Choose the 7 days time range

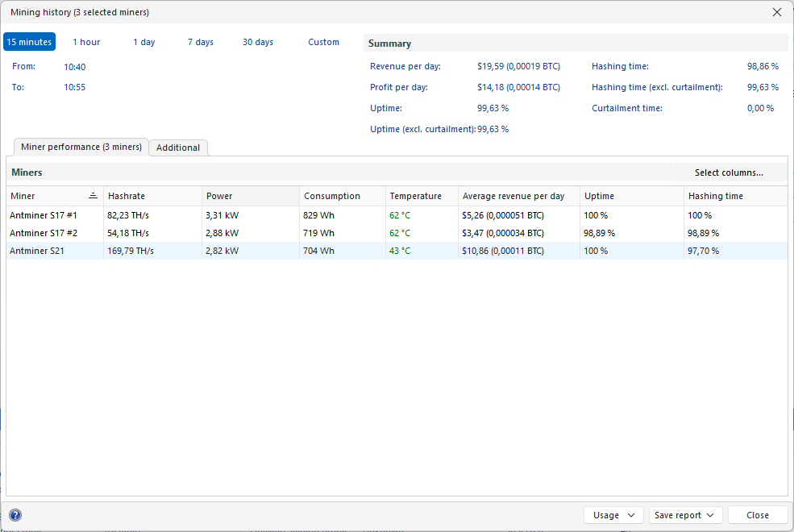(201, 42)
